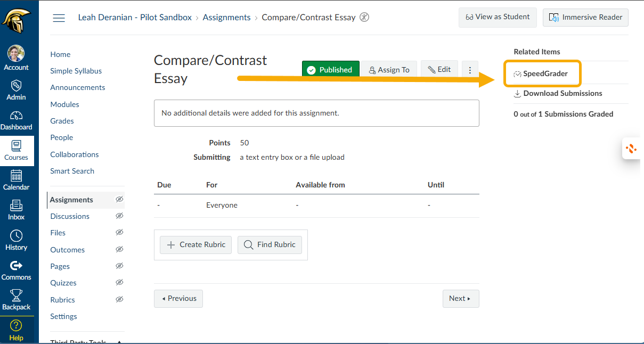
Task: Toggle the Published status button
Action: pos(330,70)
